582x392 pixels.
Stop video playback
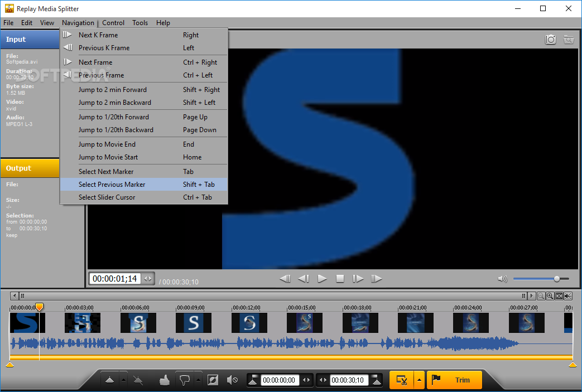pyautogui.click(x=340, y=278)
